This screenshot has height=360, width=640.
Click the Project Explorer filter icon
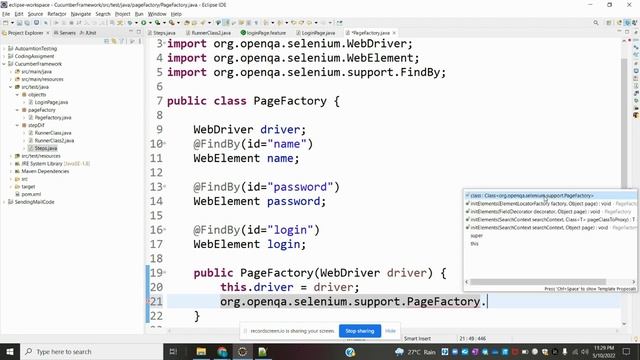(122, 41)
